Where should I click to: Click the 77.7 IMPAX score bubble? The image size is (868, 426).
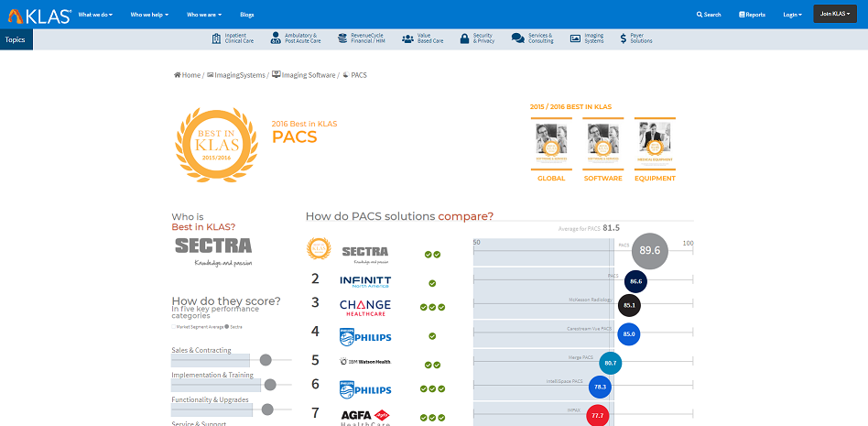[x=597, y=416]
